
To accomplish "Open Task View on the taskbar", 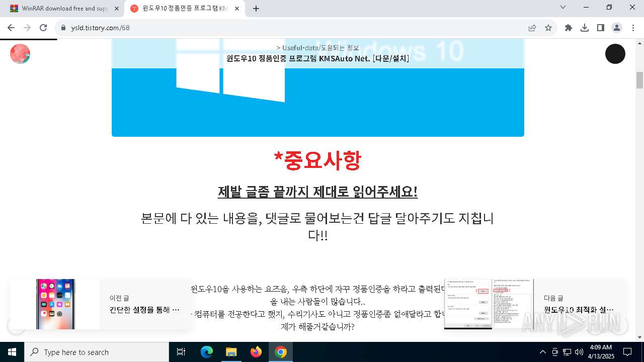I will (x=181, y=352).
